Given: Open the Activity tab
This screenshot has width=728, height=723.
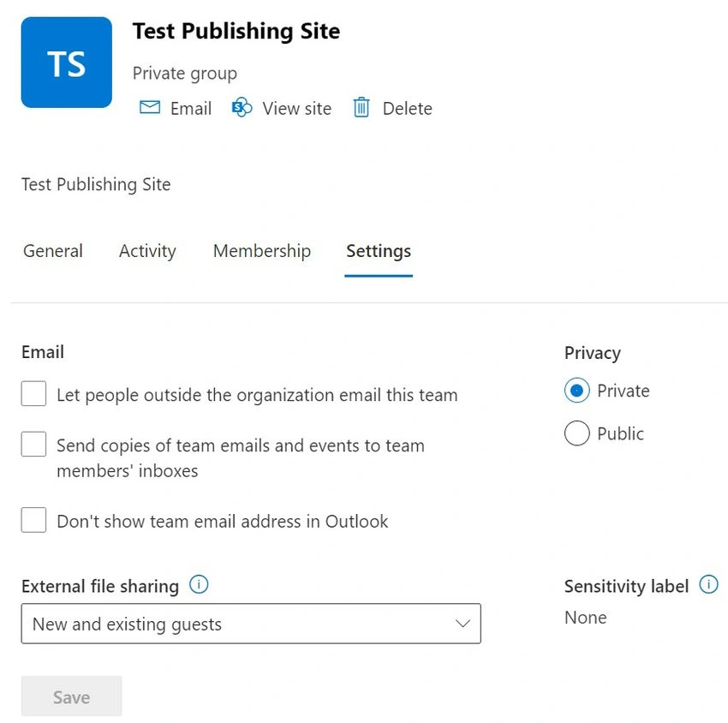Looking at the screenshot, I should pos(147,251).
